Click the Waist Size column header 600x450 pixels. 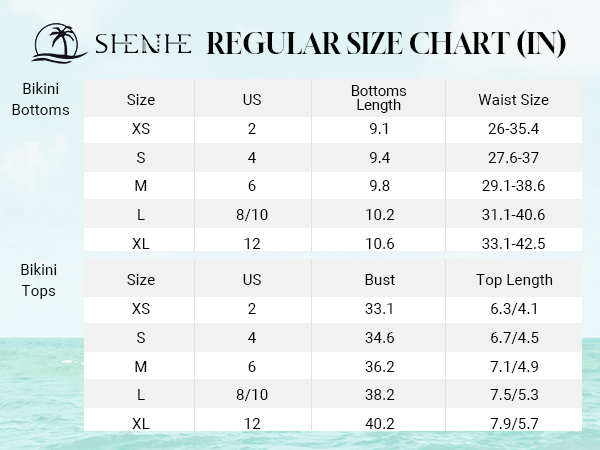click(x=513, y=100)
